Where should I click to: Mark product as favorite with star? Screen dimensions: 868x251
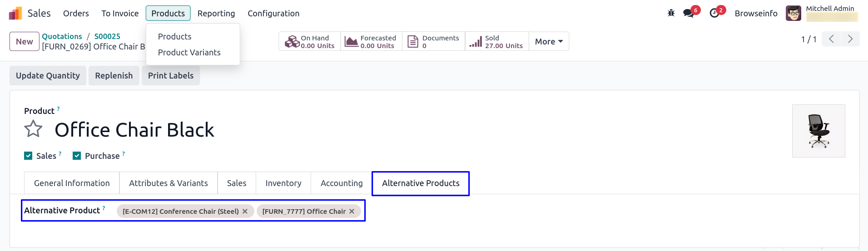point(33,129)
